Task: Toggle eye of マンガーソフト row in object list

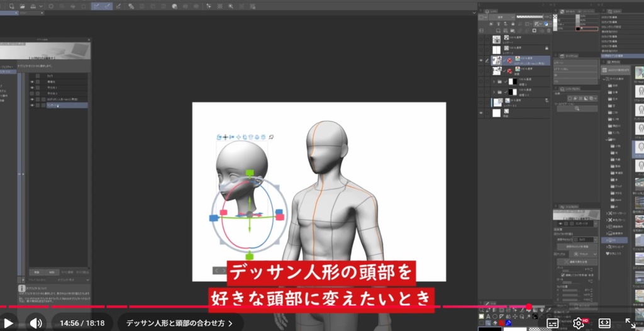Action: tap(32, 105)
